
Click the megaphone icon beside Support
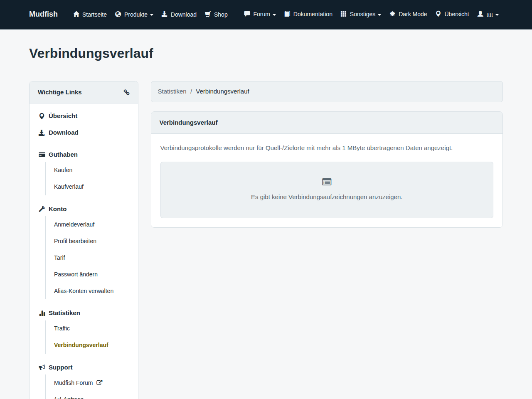click(42, 367)
